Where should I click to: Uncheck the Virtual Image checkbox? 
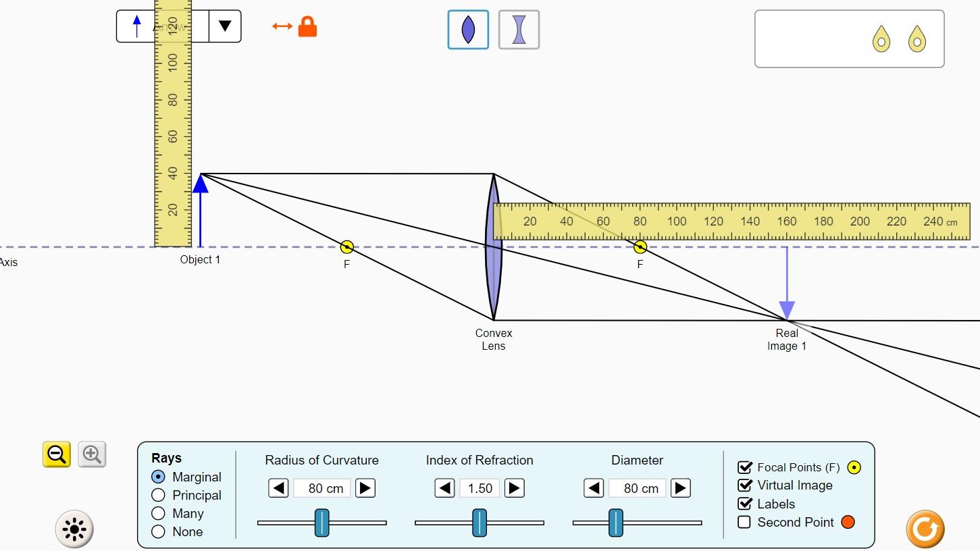[745, 486]
